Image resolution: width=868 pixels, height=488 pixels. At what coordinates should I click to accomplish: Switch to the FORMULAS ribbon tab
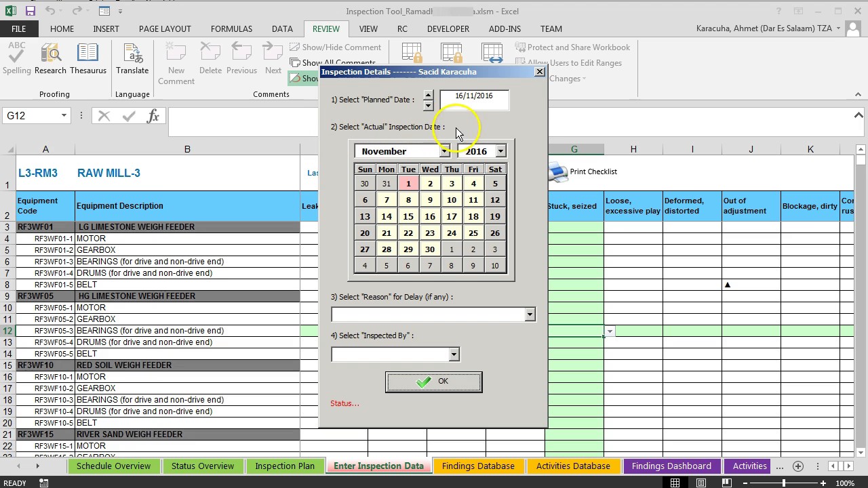[x=231, y=29]
